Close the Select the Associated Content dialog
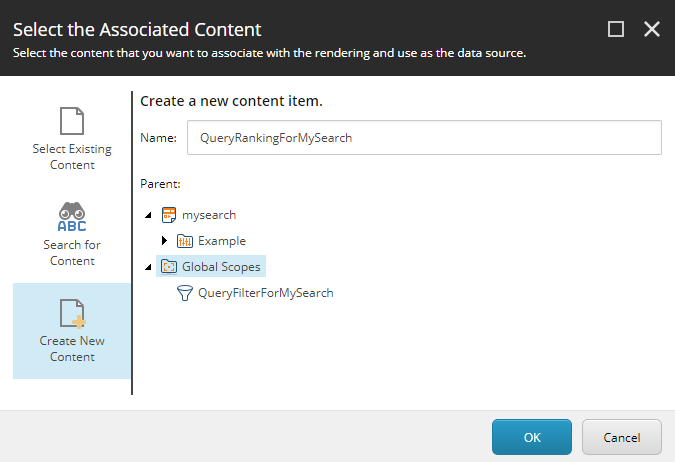Image resolution: width=675 pixels, height=462 pixels. (x=652, y=29)
